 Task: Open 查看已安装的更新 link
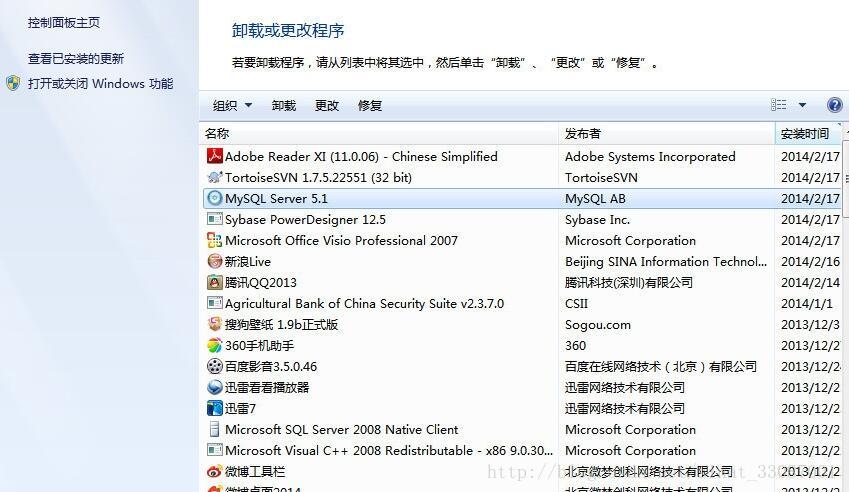76,59
